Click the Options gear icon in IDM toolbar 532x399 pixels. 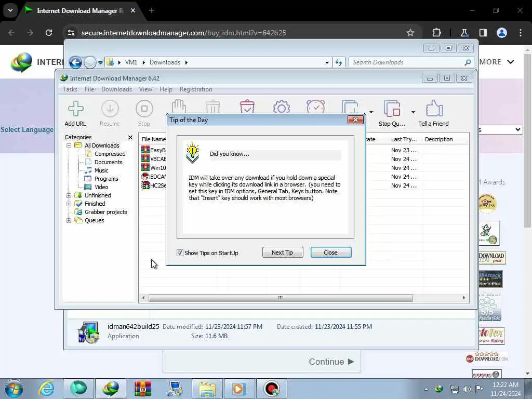point(281,107)
